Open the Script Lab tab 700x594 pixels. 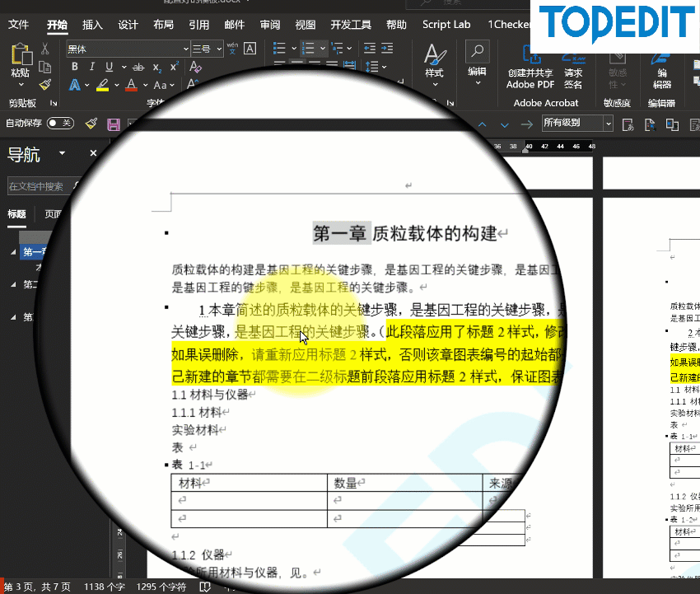pos(446,25)
